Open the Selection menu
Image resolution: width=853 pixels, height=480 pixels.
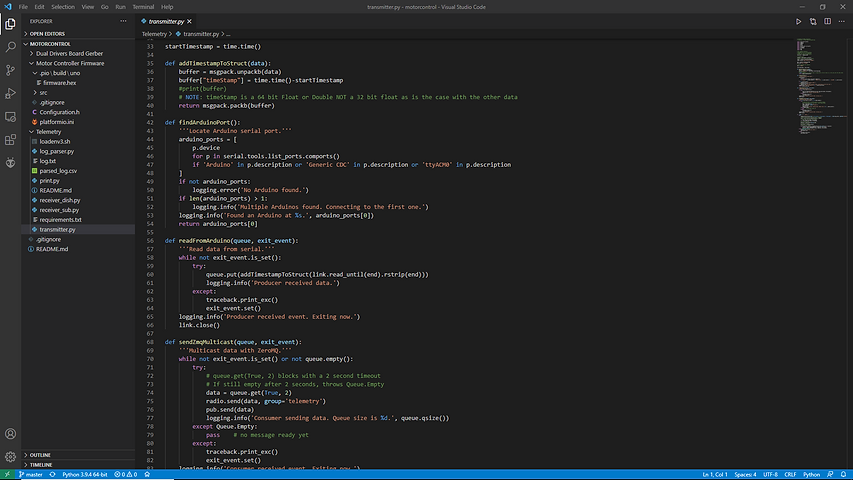(62, 6)
